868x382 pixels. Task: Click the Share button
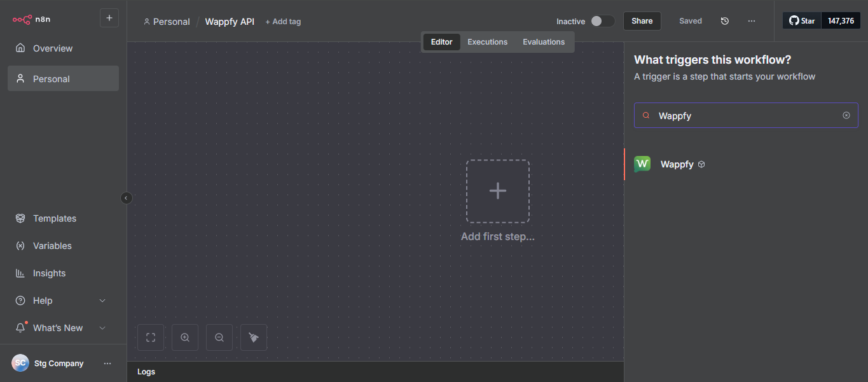click(x=642, y=21)
